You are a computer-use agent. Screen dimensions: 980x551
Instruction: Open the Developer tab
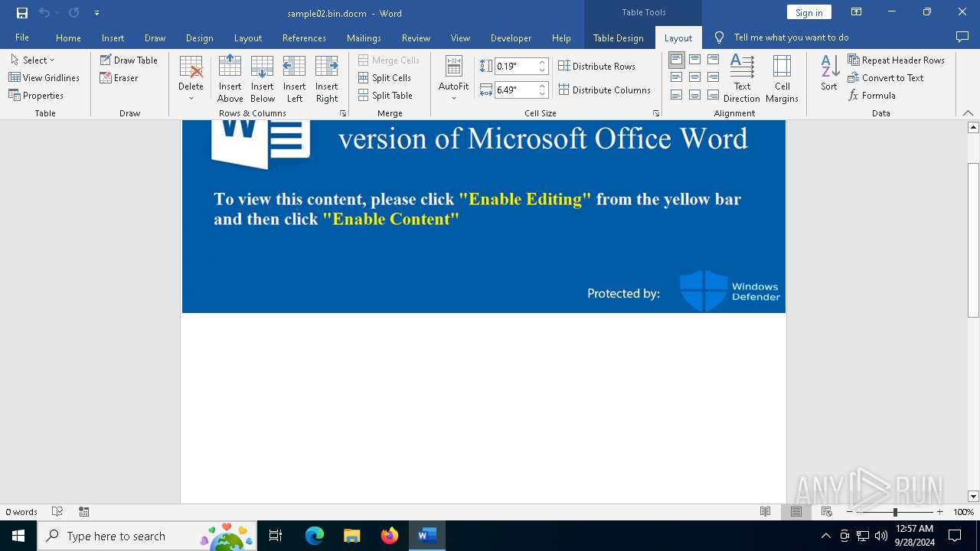tap(511, 37)
